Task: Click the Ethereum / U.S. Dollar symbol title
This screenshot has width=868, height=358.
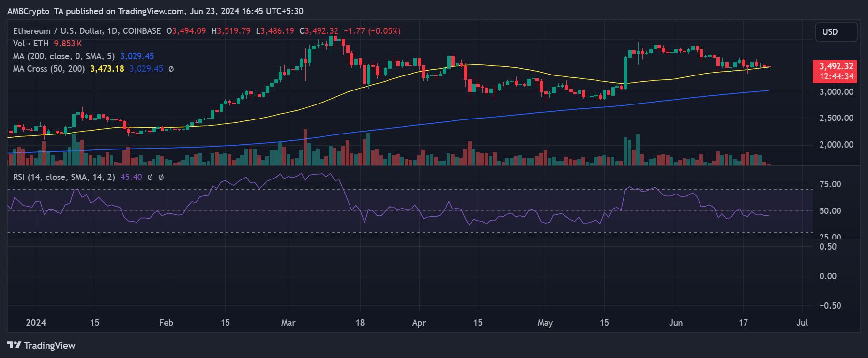Action: [87, 31]
